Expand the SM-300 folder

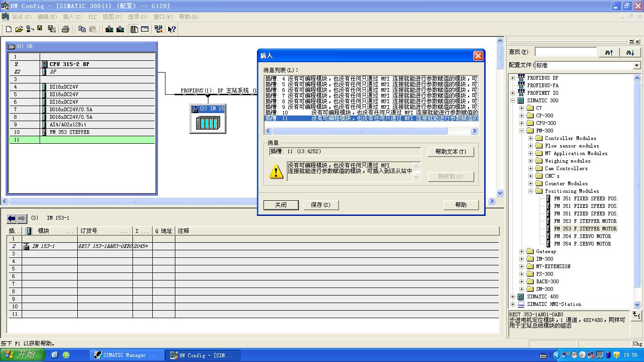pyautogui.click(x=522, y=289)
